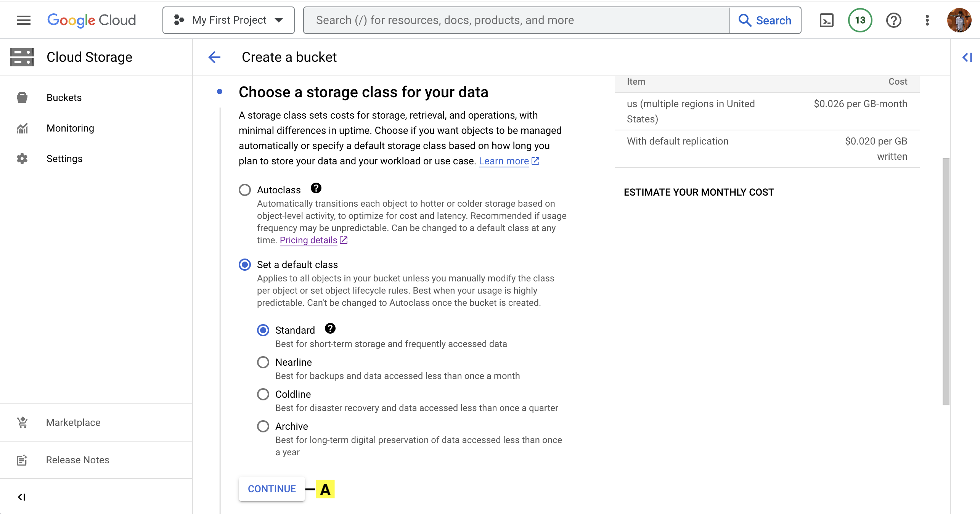The image size is (980, 514).
Task: Click the page vertical scrollbar
Action: [x=946, y=281]
